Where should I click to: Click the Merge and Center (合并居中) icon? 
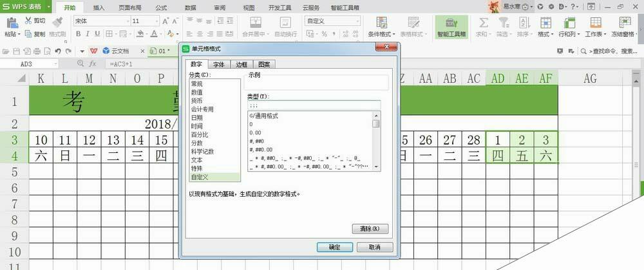coord(256,22)
